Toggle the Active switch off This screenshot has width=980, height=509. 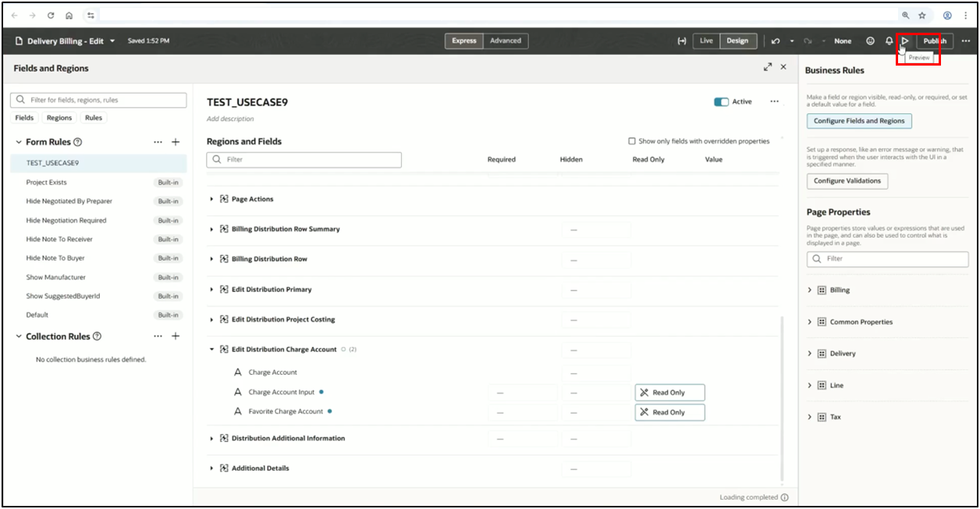click(721, 101)
